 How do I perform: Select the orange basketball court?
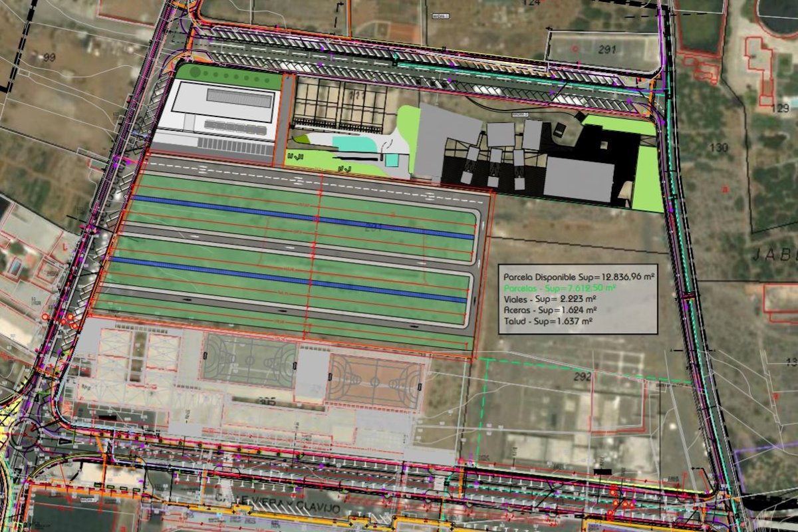coord(374,382)
